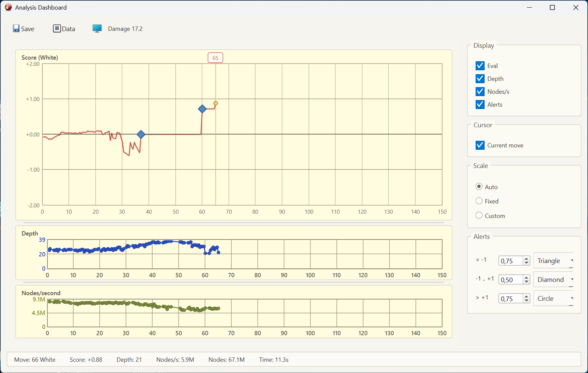Open the Data list icon

pyautogui.click(x=57, y=29)
